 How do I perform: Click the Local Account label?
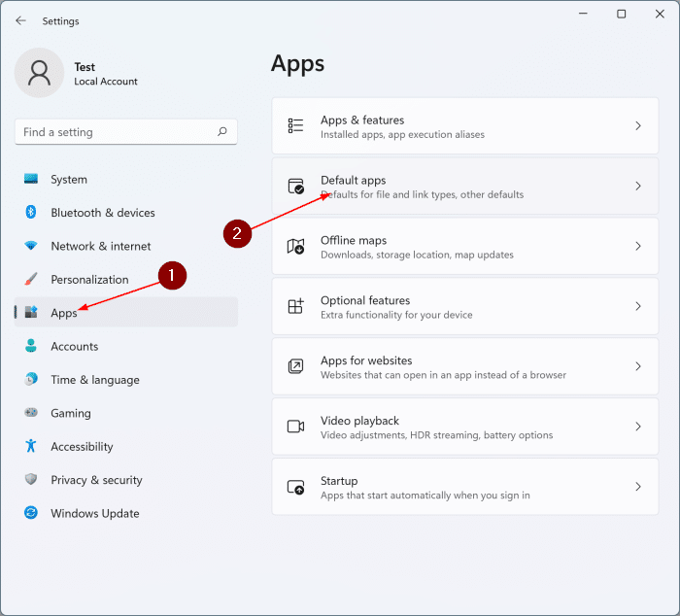pyautogui.click(x=105, y=81)
